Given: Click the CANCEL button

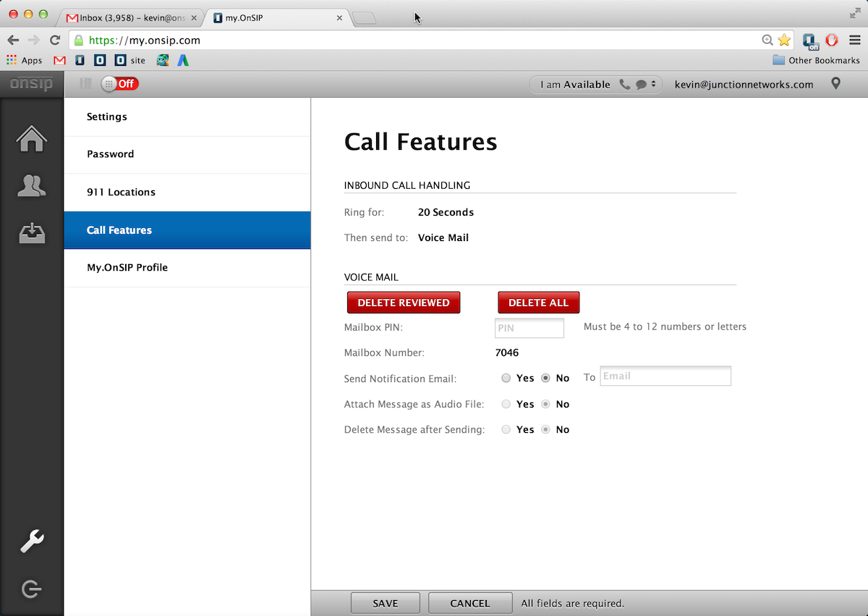Looking at the screenshot, I should [470, 603].
